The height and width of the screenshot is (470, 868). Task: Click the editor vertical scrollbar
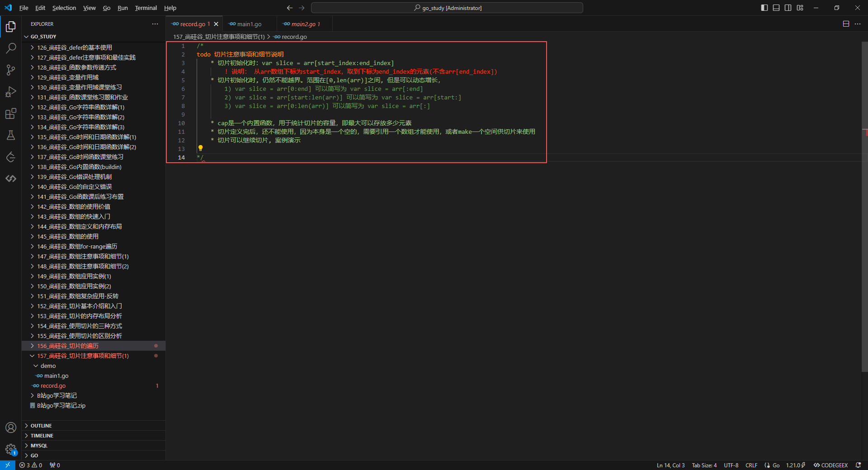point(865,207)
